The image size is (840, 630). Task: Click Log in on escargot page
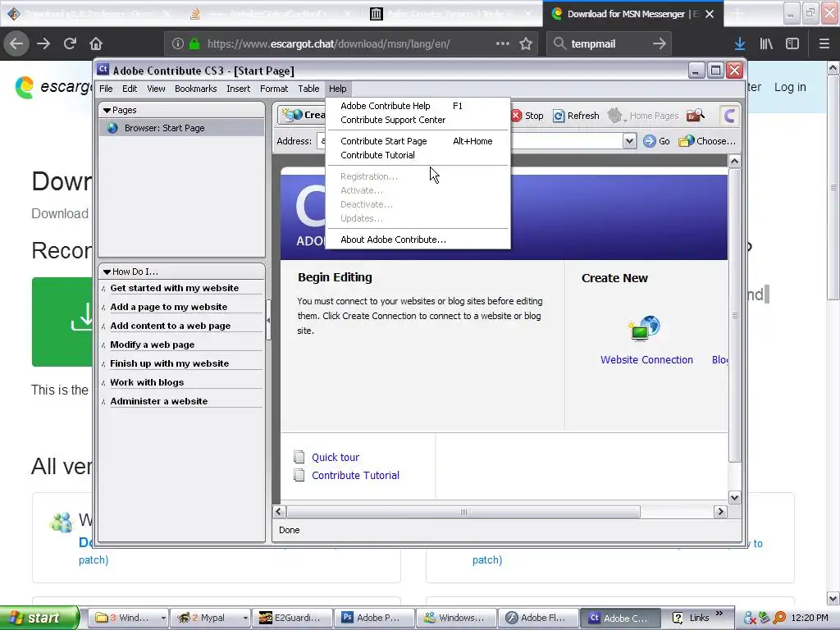point(790,87)
